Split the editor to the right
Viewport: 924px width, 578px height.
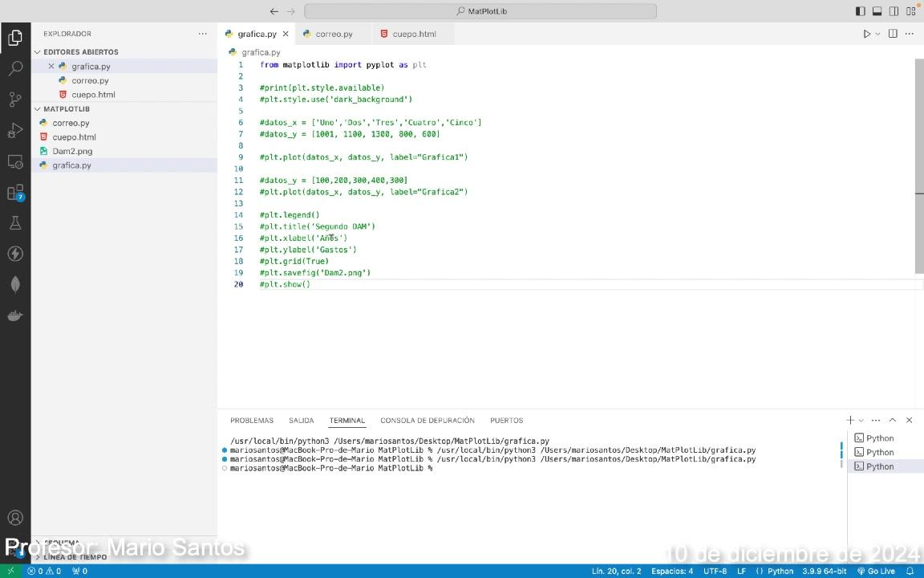[893, 34]
